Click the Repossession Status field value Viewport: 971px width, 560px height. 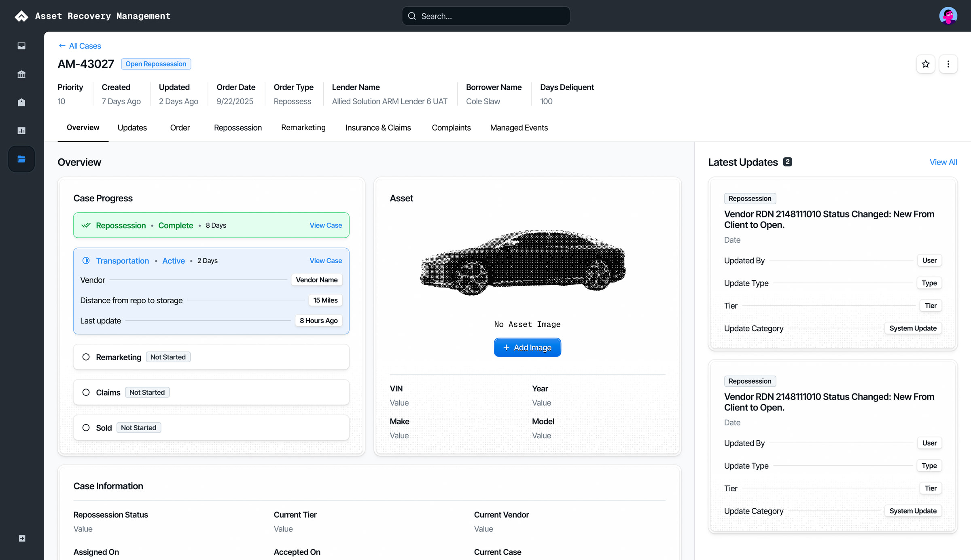[x=83, y=529]
